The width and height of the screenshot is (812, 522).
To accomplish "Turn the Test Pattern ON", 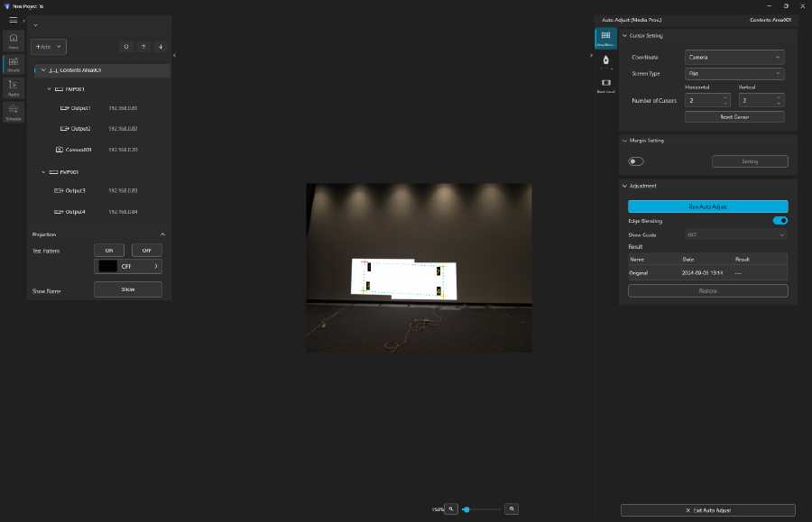I will (x=109, y=250).
